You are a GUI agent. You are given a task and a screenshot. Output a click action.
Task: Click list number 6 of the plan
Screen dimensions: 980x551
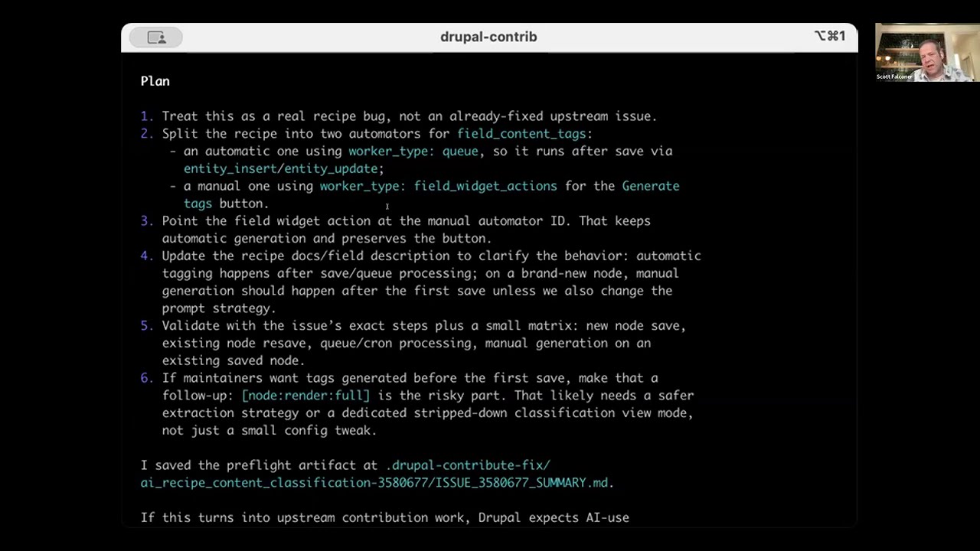pyautogui.click(x=145, y=378)
